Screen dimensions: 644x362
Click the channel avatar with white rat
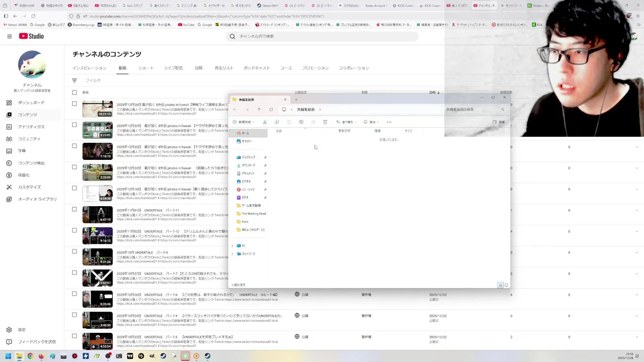click(x=32, y=64)
